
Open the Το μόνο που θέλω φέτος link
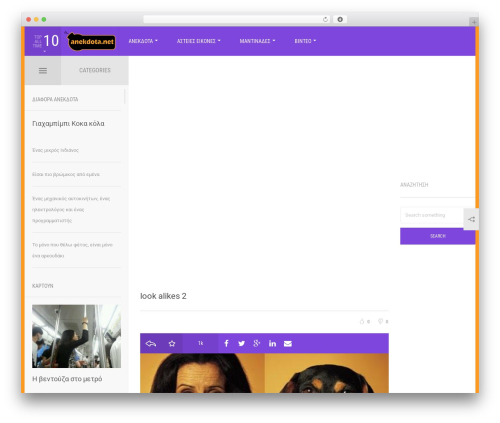[x=72, y=250]
